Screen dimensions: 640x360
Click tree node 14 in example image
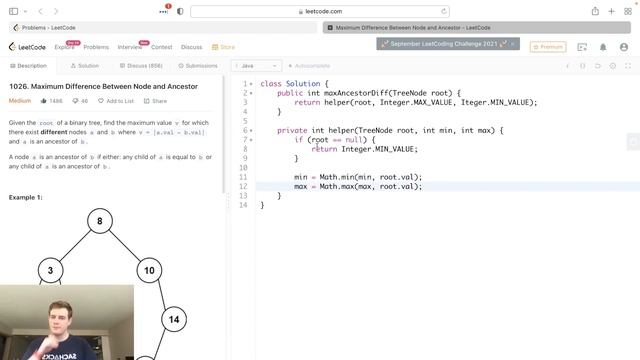pos(174,319)
